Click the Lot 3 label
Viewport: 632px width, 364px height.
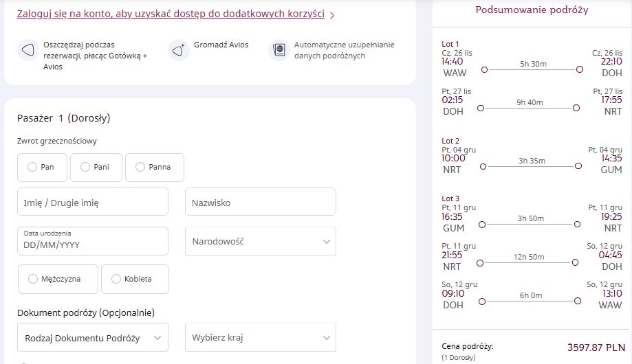(x=450, y=198)
